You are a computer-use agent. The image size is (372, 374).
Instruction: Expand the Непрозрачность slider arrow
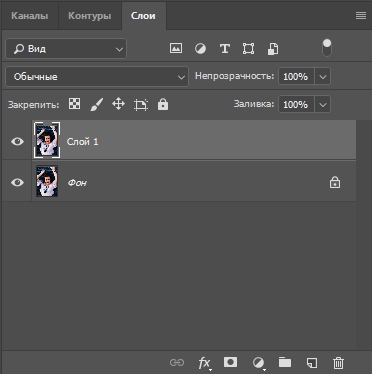click(322, 76)
